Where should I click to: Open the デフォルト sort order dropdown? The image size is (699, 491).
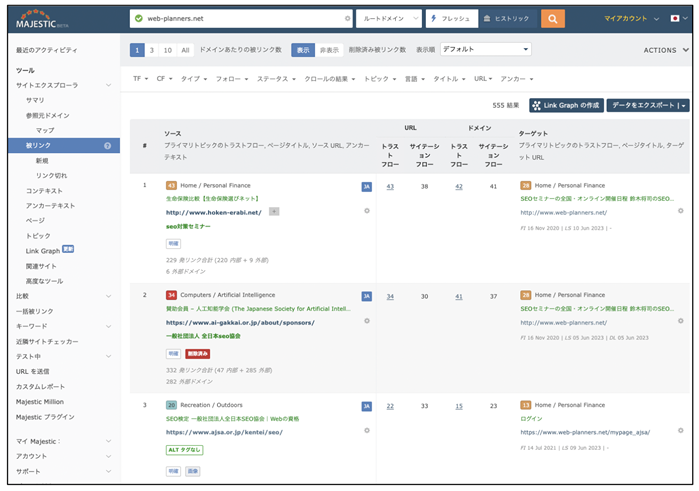click(486, 50)
